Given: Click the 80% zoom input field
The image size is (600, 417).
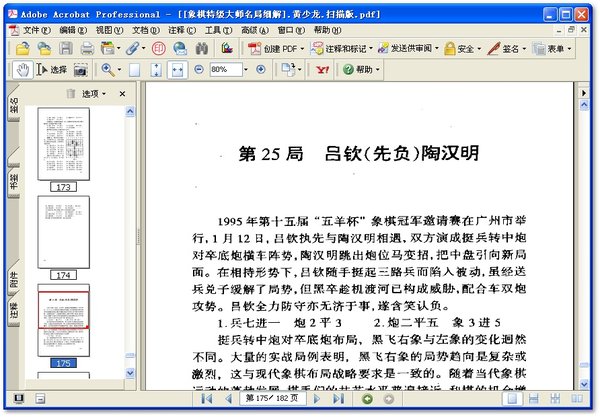Looking at the screenshot, I should coord(226,69).
